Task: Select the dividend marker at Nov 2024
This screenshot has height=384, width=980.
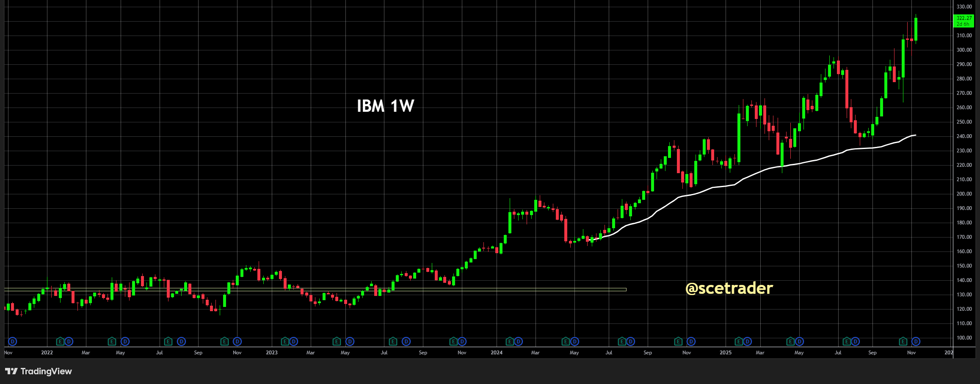Action: pos(691,341)
